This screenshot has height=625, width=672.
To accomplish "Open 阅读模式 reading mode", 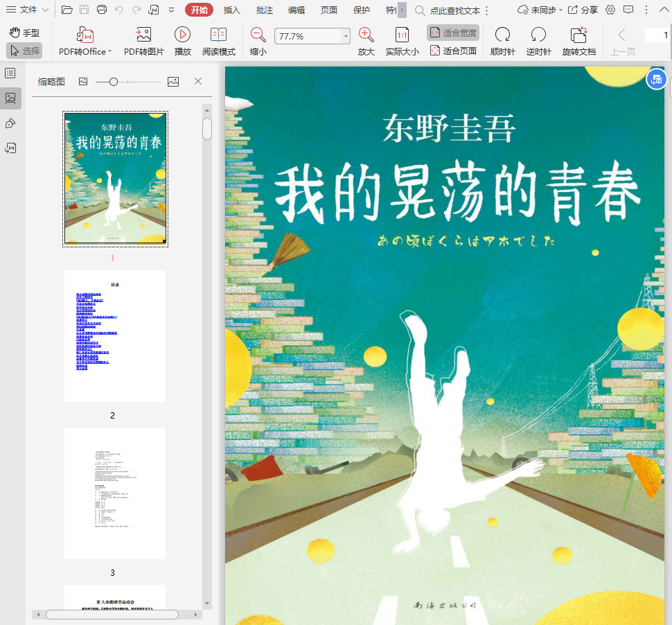I will (219, 35).
